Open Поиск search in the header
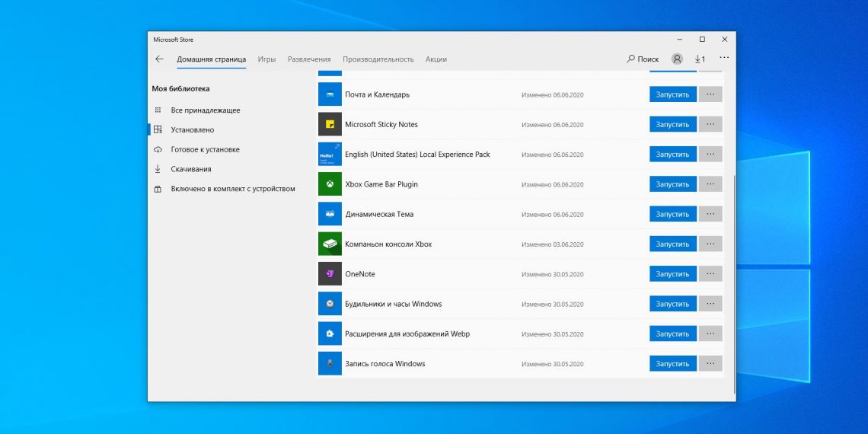Viewport: 868px width, 434px height. tap(643, 59)
